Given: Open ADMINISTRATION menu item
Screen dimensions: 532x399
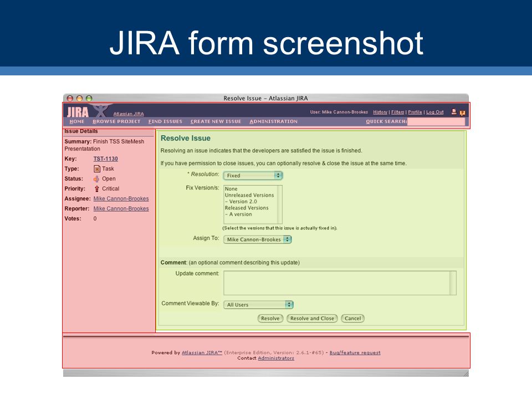Looking at the screenshot, I should (273, 121).
